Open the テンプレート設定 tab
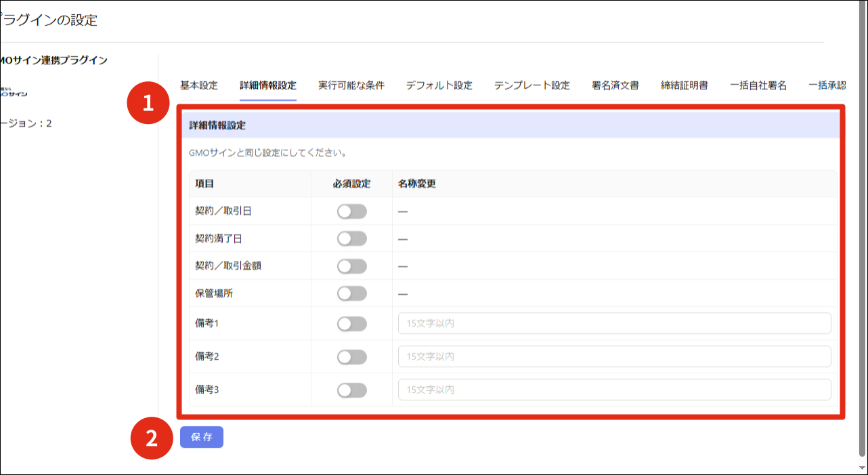 click(532, 85)
